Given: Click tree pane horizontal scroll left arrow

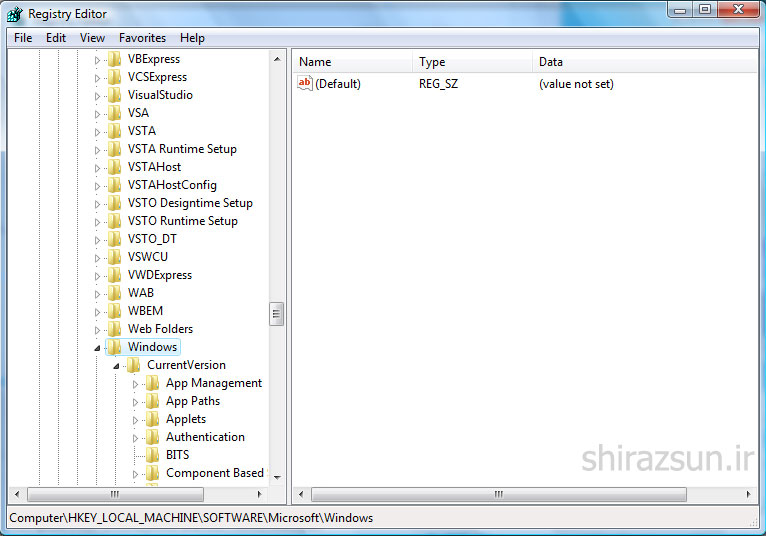Looking at the screenshot, I should (17, 494).
